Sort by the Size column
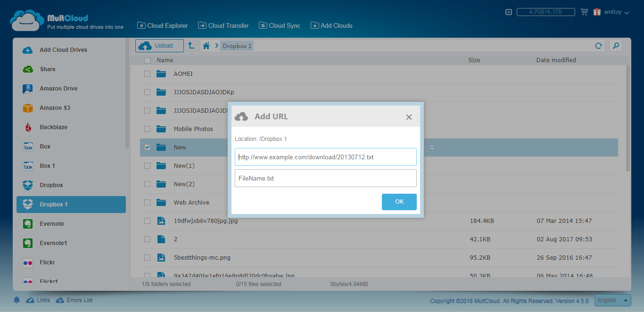This screenshot has width=644, height=312. click(474, 60)
